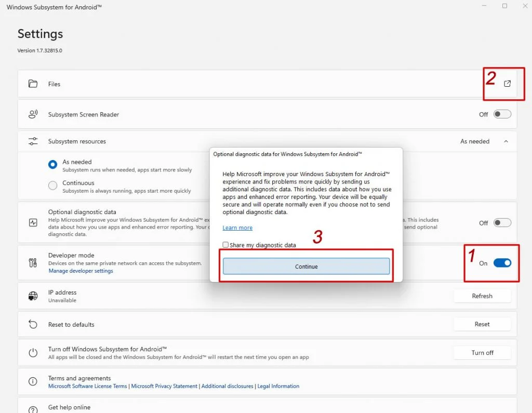Image resolution: width=532 pixels, height=413 pixels.
Task: Click the Reset button
Action: pyautogui.click(x=482, y=324)
